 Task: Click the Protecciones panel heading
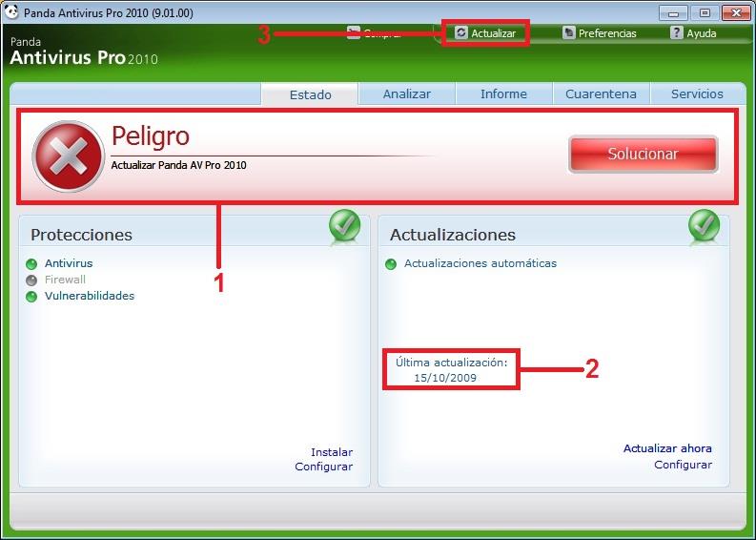(x=81, y=235)
